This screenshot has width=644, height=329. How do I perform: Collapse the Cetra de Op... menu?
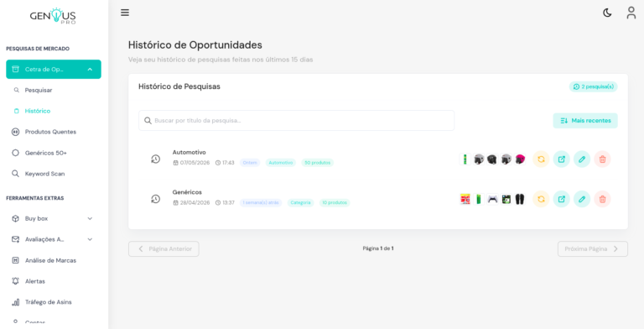tap(54, 69)
